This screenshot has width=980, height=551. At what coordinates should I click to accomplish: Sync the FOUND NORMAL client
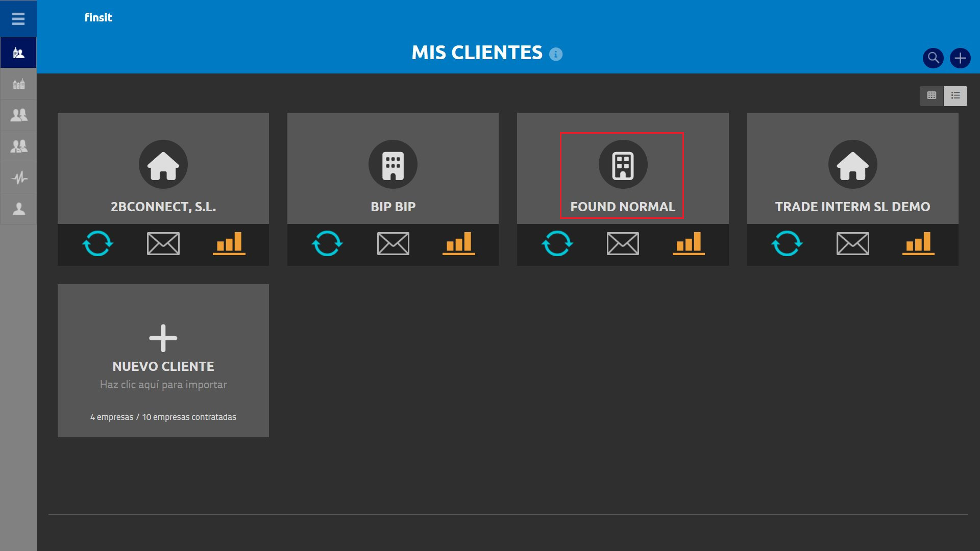pyautogui.click(x=557, y=243)
